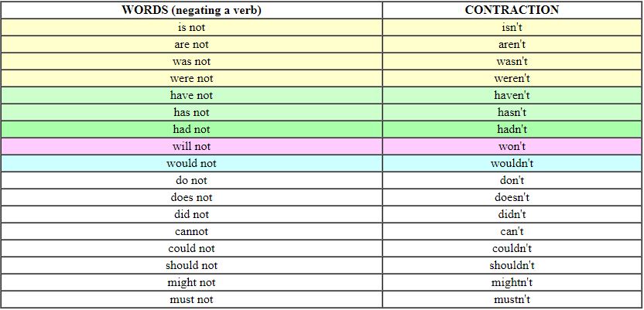Click the "mustn't" contraction cell
Image resolution: width=644 pixels, height=310 pixels.
(512, 299)
